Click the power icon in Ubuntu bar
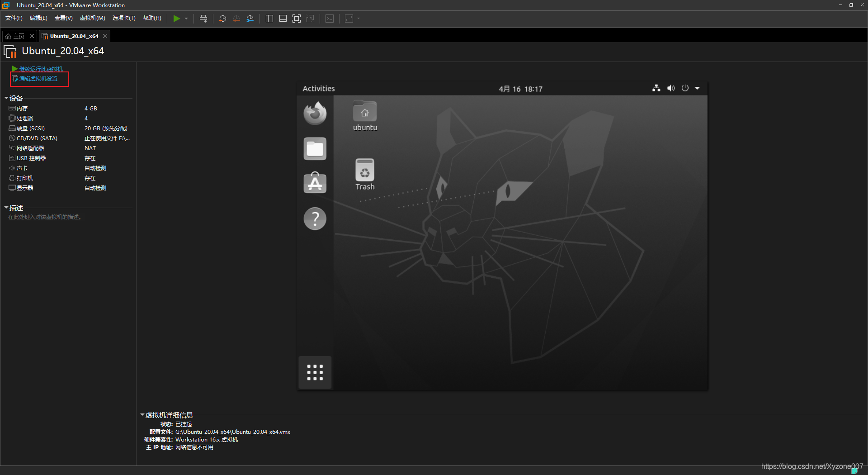 (685, 88)
